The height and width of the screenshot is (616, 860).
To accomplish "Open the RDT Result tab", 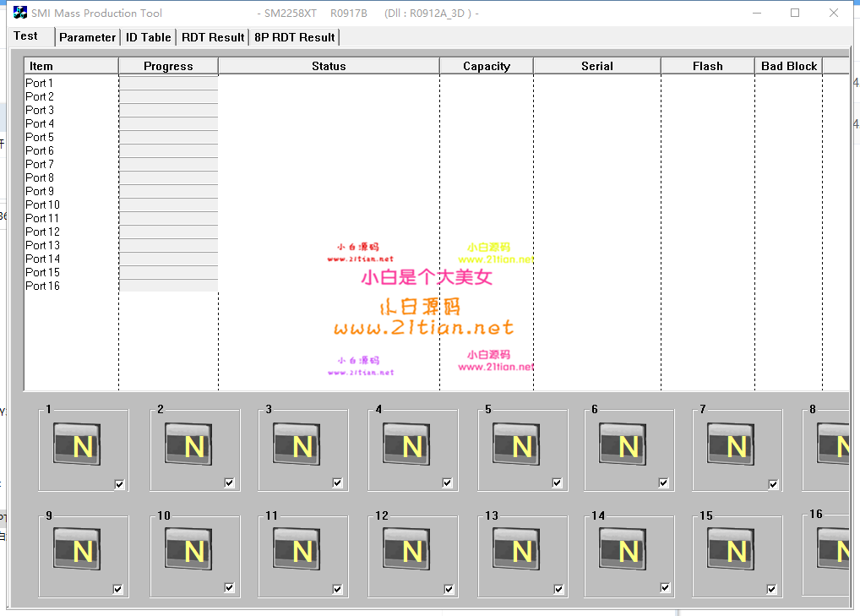I will coord(213,37).
